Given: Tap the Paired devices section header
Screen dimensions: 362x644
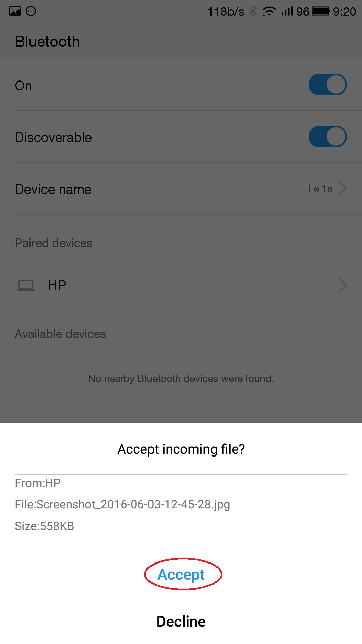Looking at the screenshot, I should 54,243.
